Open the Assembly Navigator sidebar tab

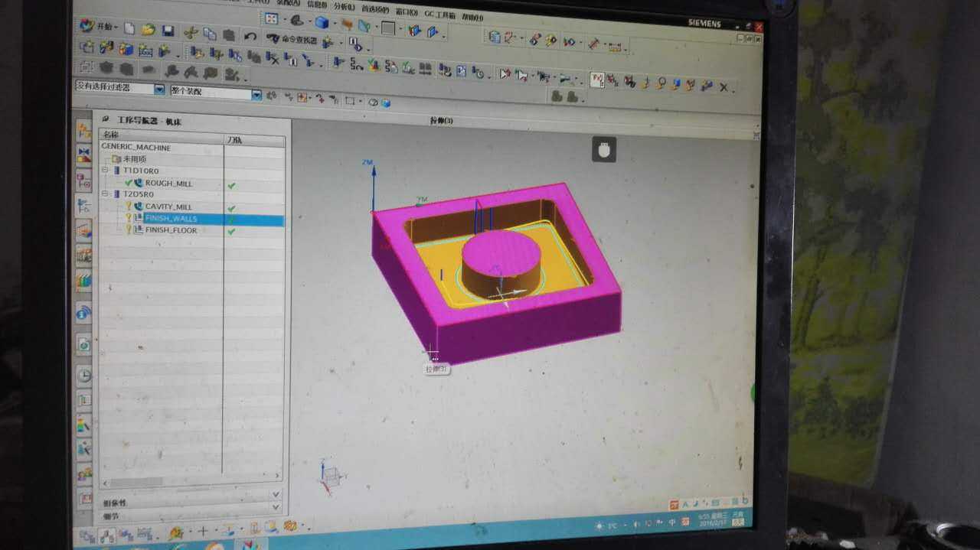pyautogui.click(x=83, y=132)
